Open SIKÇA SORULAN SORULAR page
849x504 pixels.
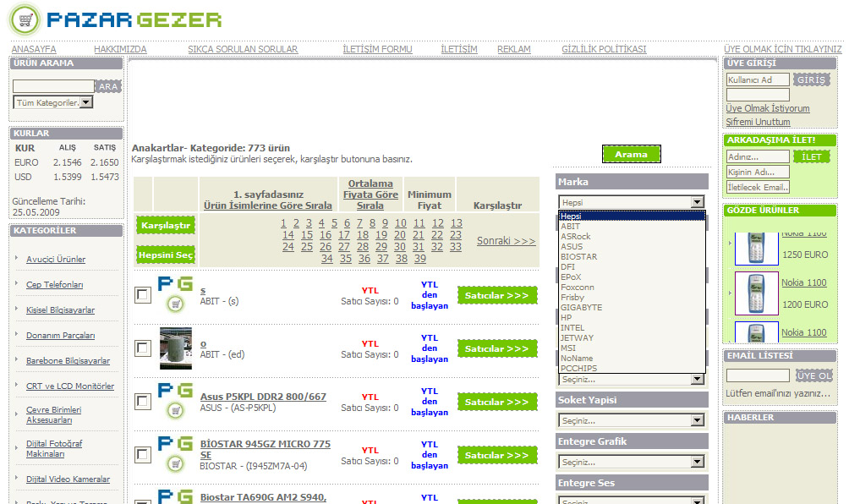[x=243, y=49]
